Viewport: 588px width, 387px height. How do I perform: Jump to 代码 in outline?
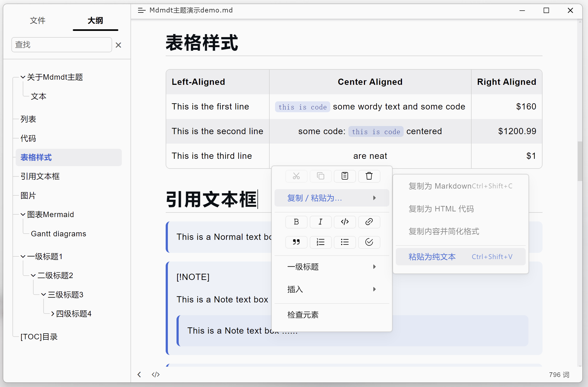coord(28,138)
